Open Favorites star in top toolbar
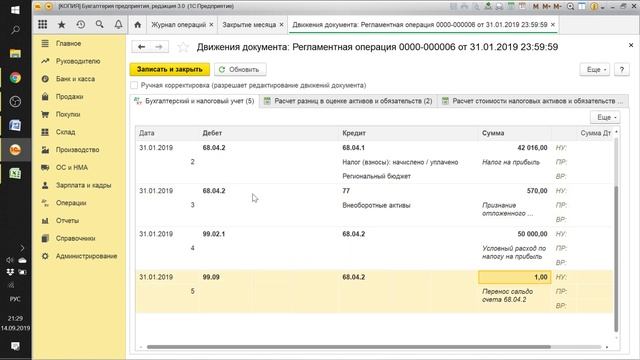Viewport: 640px width, 360px height. coord(61,24)
